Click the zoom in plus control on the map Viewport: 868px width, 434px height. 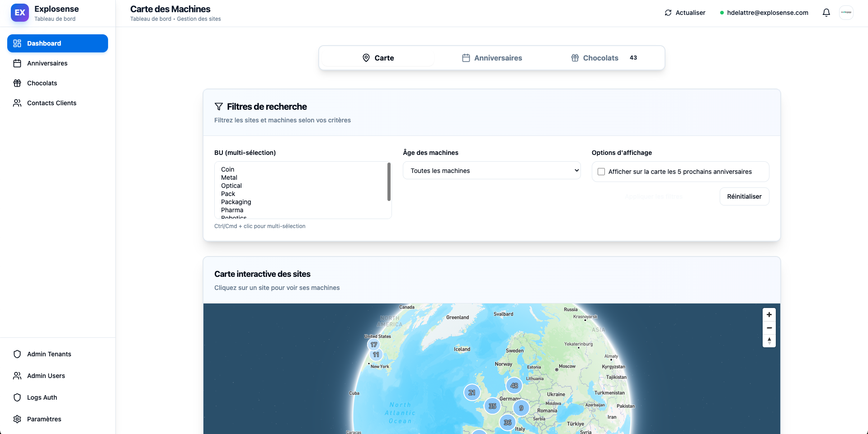[x=769, y=315]
